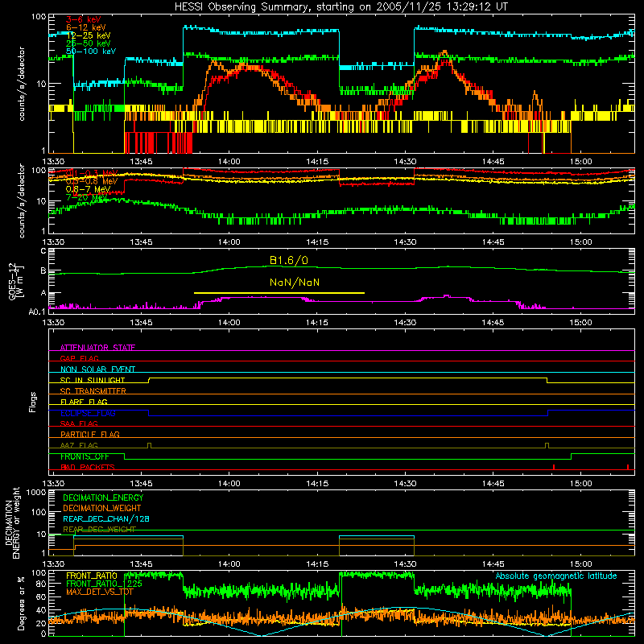Click the BAD_PACKETS flag label
The width and height of the screenshot is (644, 644).
pos(88,467)
